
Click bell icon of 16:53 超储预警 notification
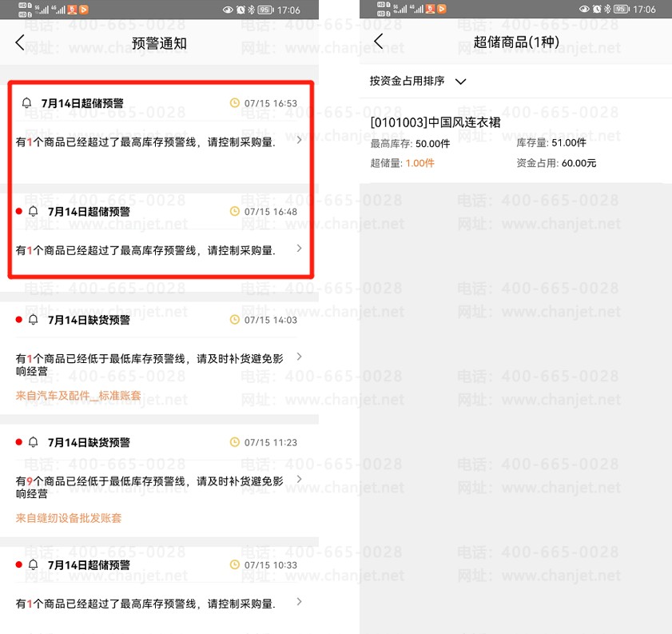[x=26, y=103]
